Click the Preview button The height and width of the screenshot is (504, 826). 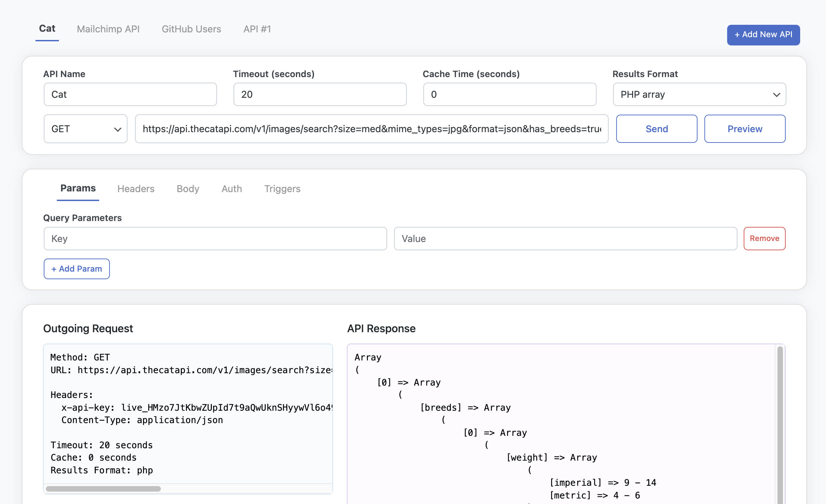tap(745, 129)
